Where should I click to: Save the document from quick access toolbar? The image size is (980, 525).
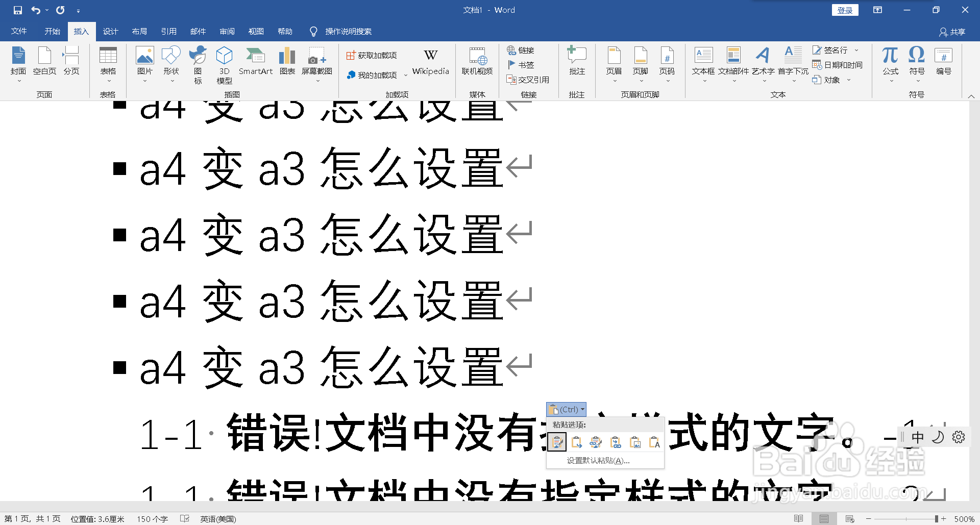tap(18, 10)
